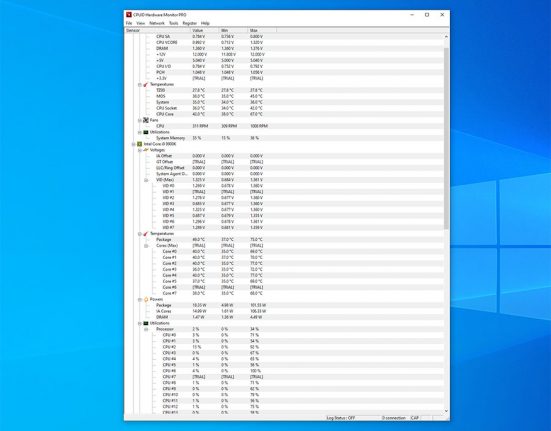Screen dimensions: 551x431
Task: Open the File menu
Action: 129,23
